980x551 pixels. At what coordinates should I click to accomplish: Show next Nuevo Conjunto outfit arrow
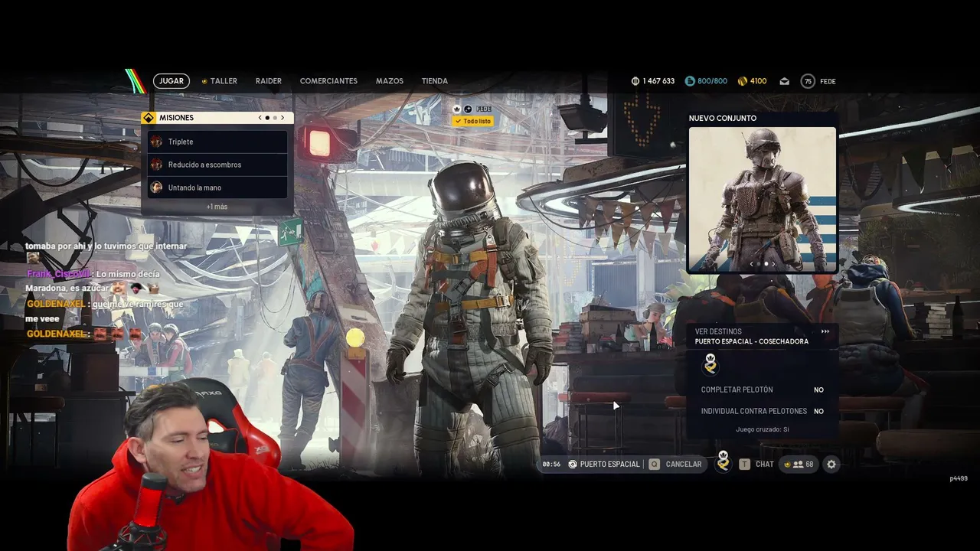[773, 264]
